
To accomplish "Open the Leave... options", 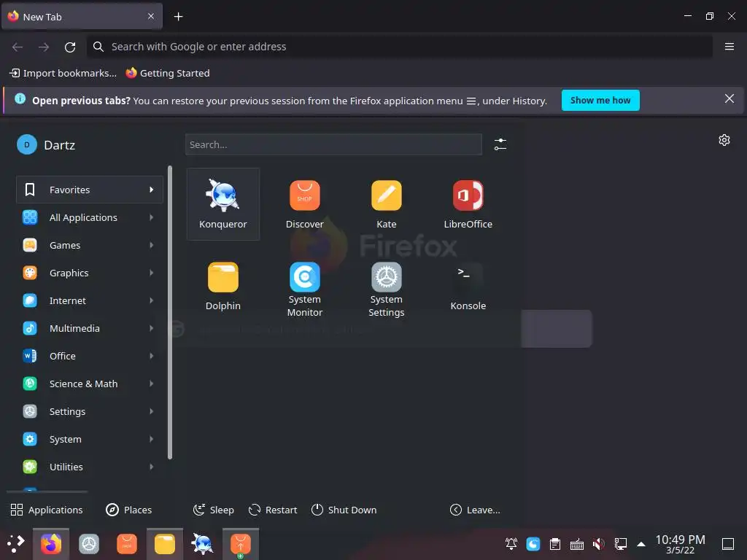I will coord(475,510).
